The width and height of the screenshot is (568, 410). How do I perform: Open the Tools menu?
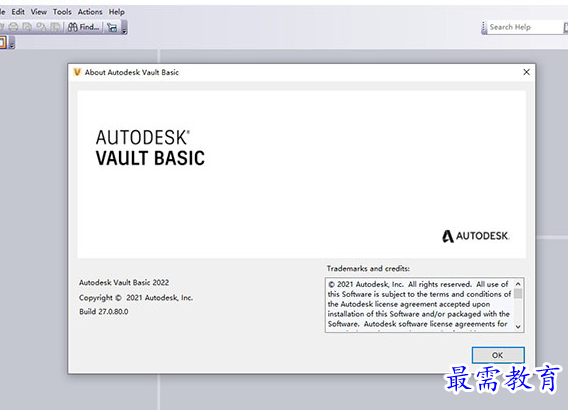click(62, 12)
